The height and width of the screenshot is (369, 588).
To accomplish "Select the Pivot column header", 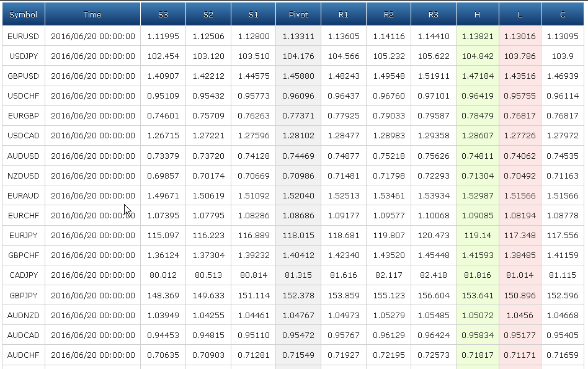I will (x=298, y=15).
